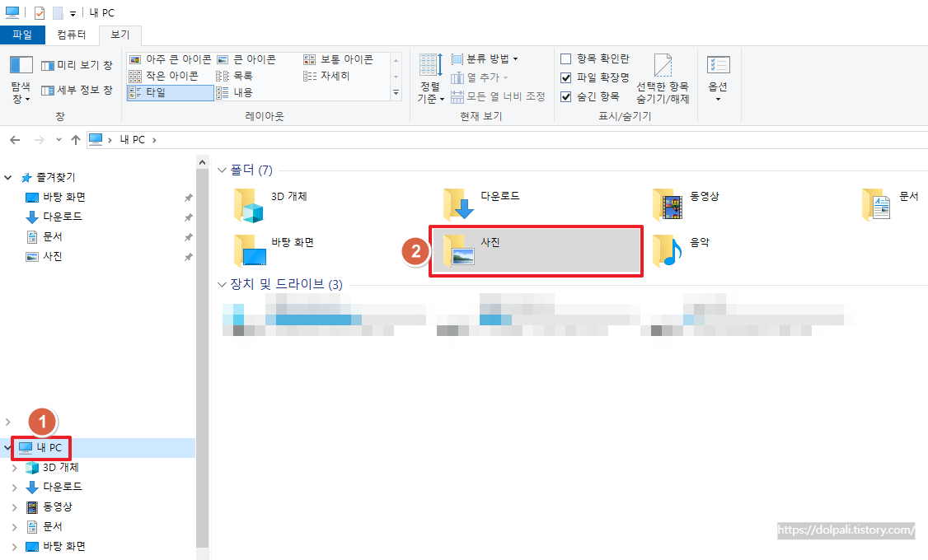Enable the 항목 확인란 checkbox

(566, 58)
